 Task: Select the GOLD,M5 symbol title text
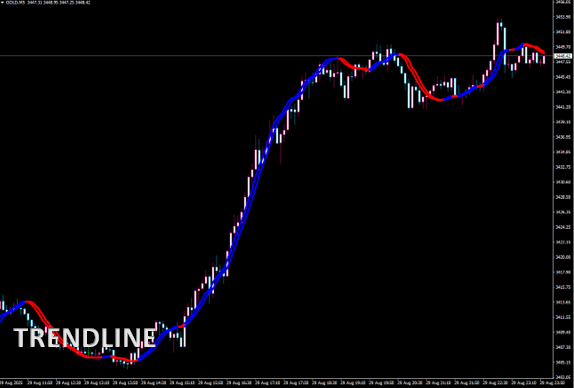14,3
